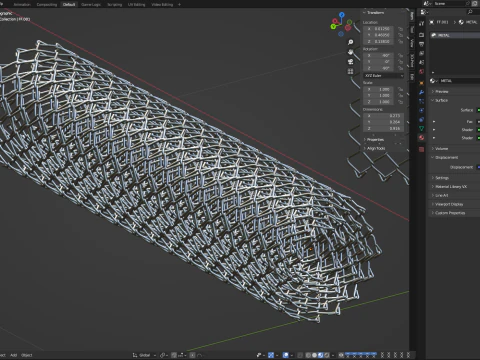Click the Dimensions Z value field
The height and width of the screenshot is (360, 480).
[x=384, y=128]
